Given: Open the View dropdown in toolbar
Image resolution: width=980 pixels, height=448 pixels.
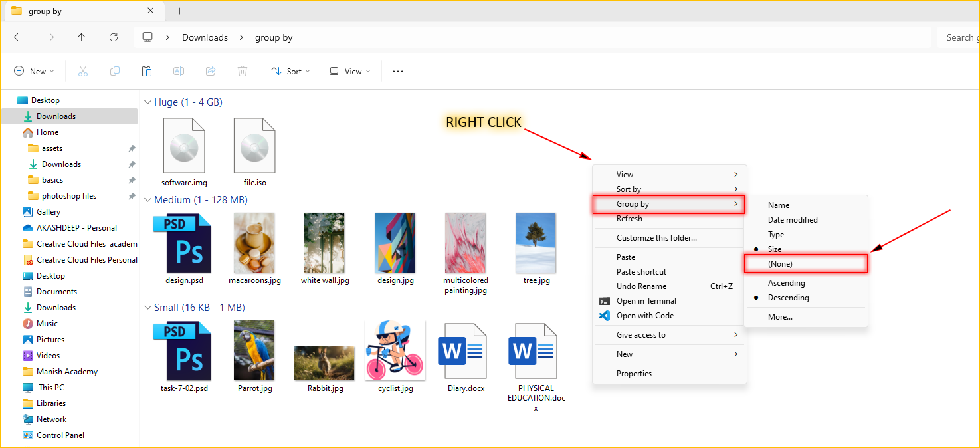Looking at the screenshot, I should pos(349,71).
